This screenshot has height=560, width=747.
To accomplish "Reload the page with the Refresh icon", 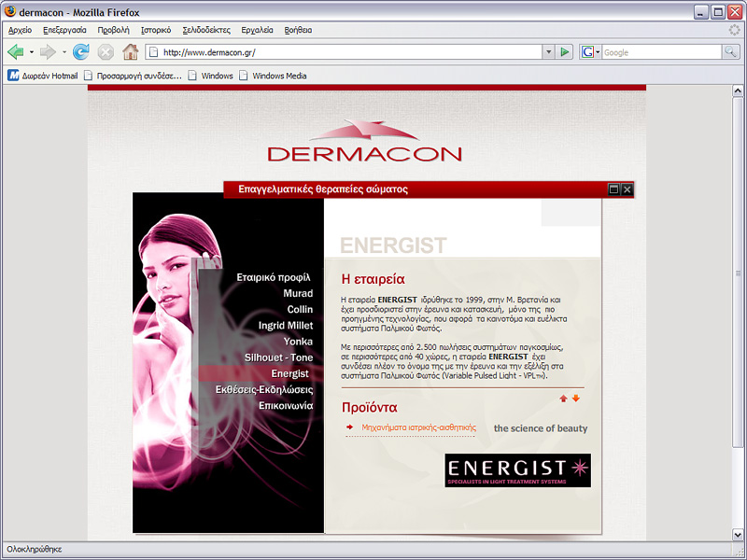I will coord(81,51).
